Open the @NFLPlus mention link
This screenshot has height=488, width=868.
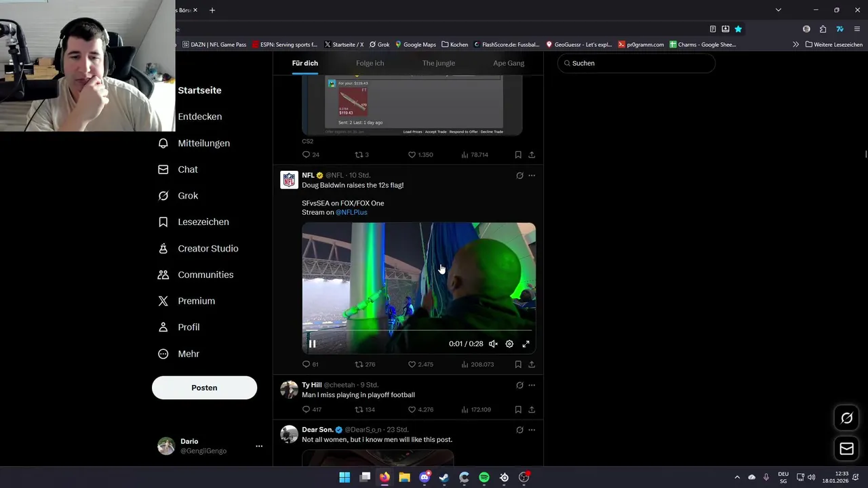351,212
